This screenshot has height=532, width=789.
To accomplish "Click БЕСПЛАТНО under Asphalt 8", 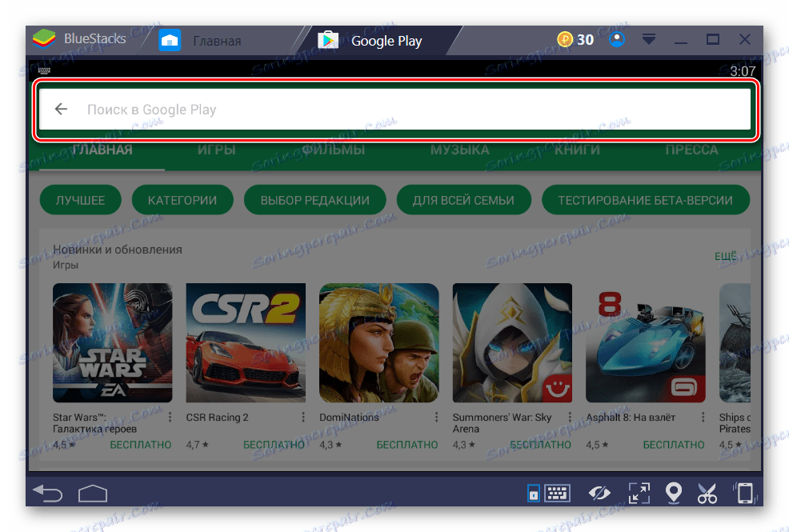I will click(674, 445).
